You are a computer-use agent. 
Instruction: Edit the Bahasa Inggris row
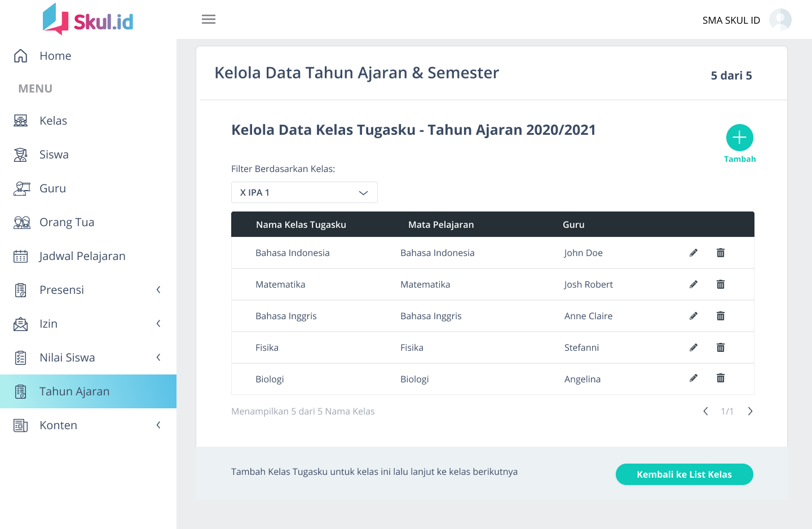click(694, 316)
